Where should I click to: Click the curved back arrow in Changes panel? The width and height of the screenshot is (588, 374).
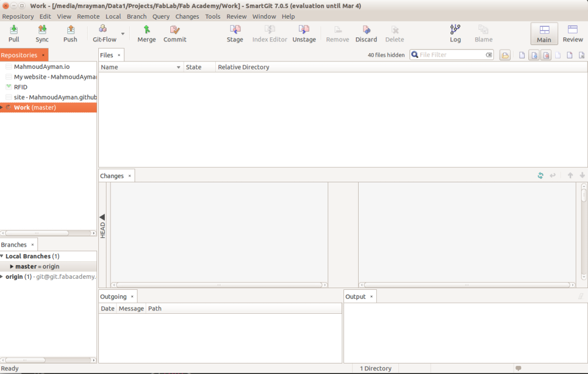click(x=552, y=175)
